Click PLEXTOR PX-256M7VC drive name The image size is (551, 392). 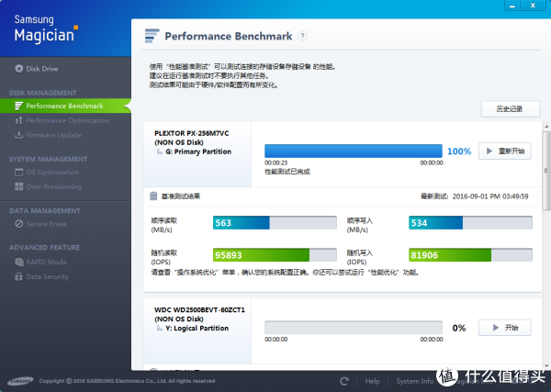click(x=192, y=133)
